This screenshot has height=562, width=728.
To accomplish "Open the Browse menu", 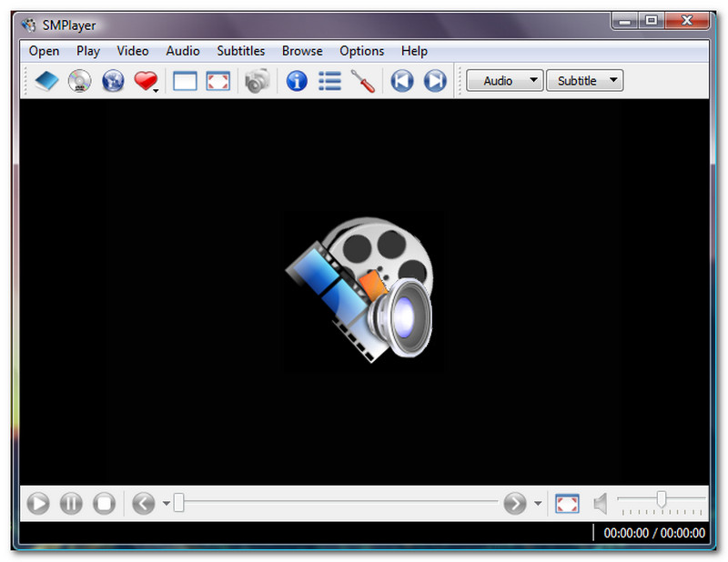I will coord(302,51).
